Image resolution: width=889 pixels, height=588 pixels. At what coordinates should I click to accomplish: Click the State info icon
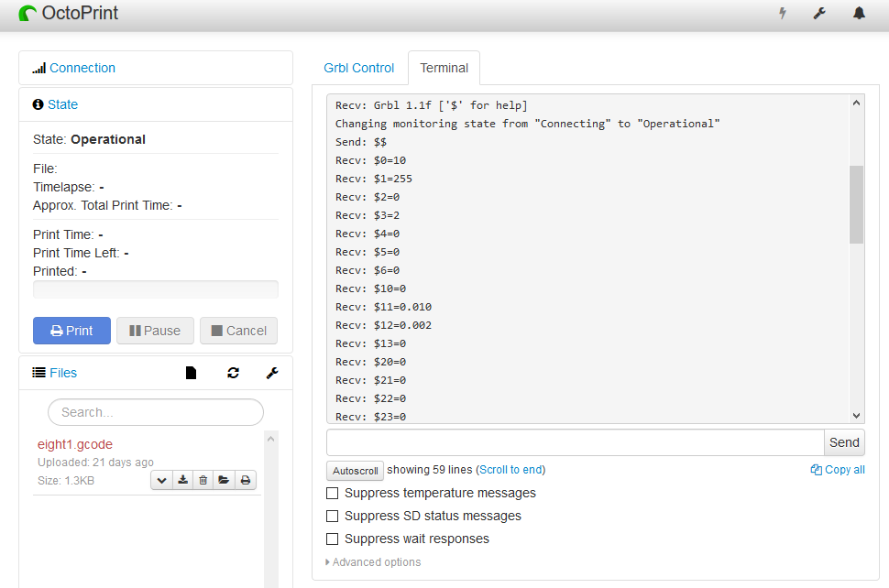[38, 104]
